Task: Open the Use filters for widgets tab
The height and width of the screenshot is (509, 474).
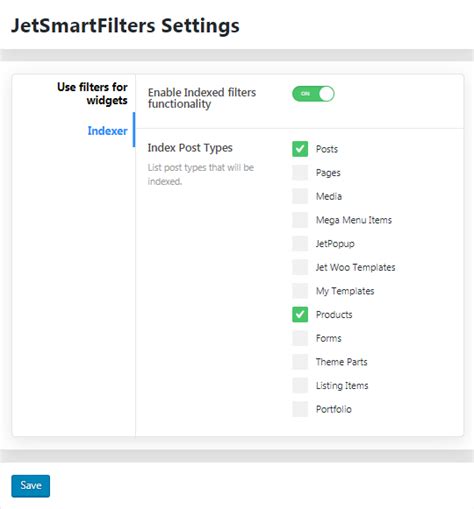Action: tap(92, 93)
